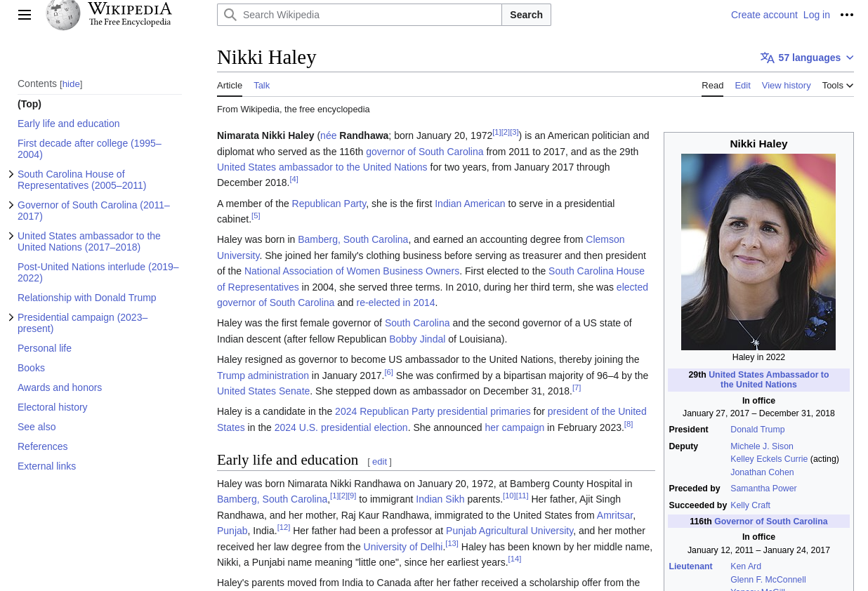Open the National Association of Women Business Owners link
Screen dimensions: 868x591
pos(352,271)
